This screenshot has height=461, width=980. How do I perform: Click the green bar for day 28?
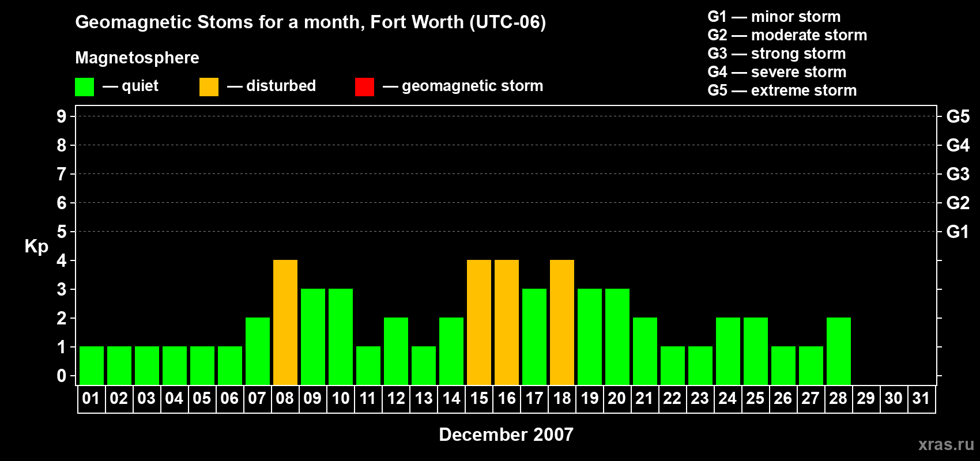coord(839,352)
